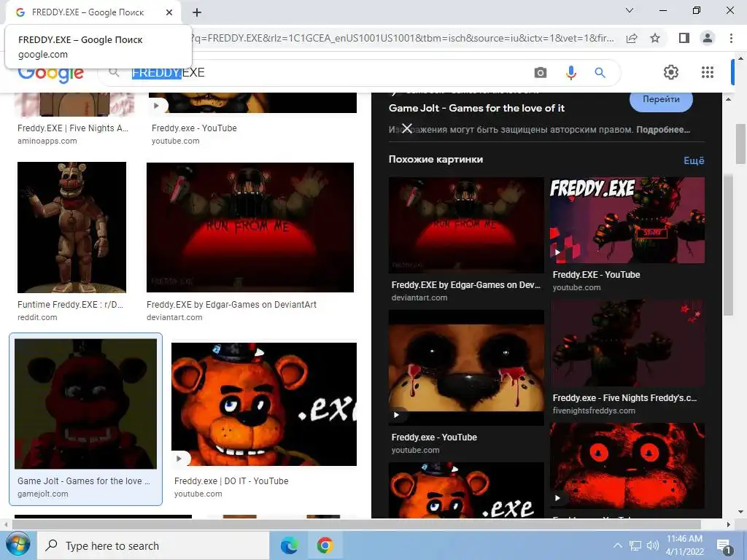Open Run From Me thumbnail in preview panel

pyautogui.click(x=466, y=225)
